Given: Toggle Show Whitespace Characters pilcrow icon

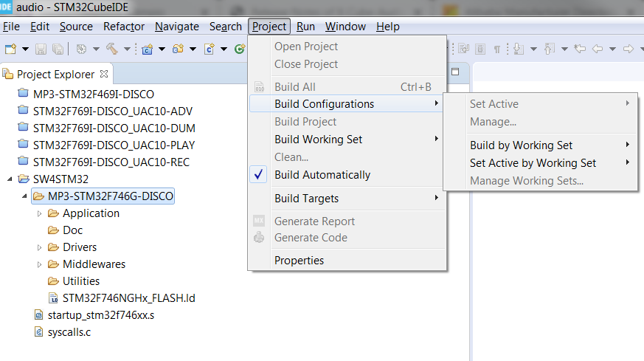Looking at the screenshot, I should (x=497, y=49).
